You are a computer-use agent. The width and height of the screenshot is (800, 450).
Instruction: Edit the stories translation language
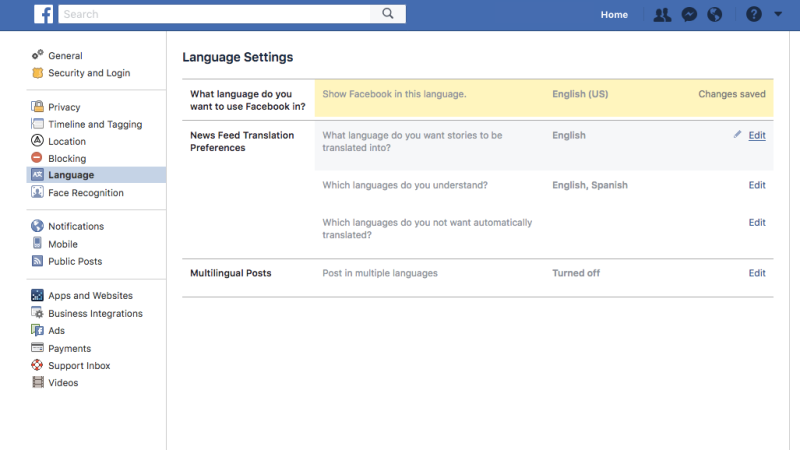(x=757, y=135)
